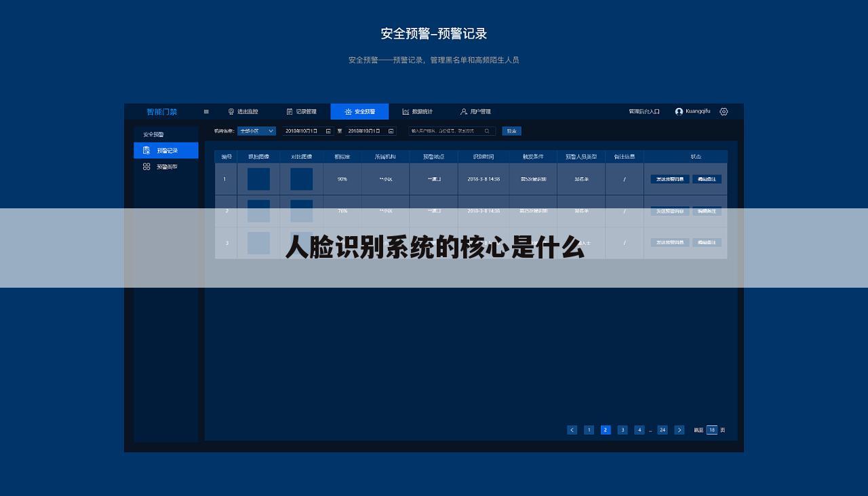Open the 数据统计 tab
This screenshot has height=496, width=868.
point(417,112)
